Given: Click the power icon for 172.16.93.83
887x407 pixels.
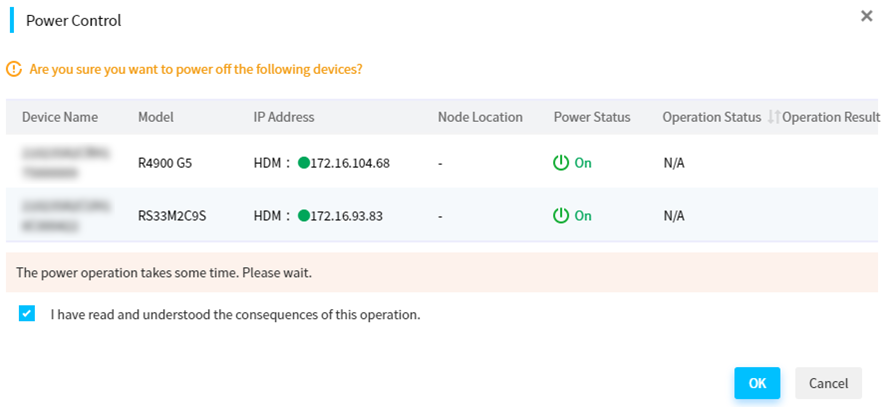Looking at the screenshot, I should point(560,216).
